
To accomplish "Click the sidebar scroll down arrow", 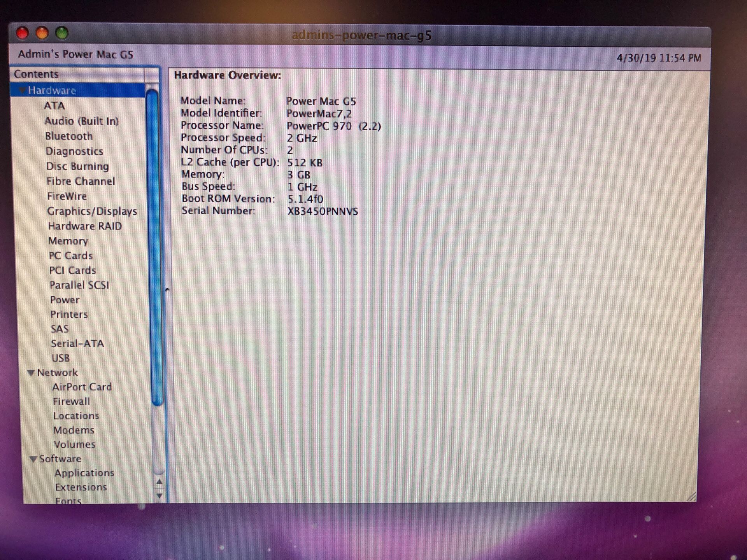I will tap(159, 496).
